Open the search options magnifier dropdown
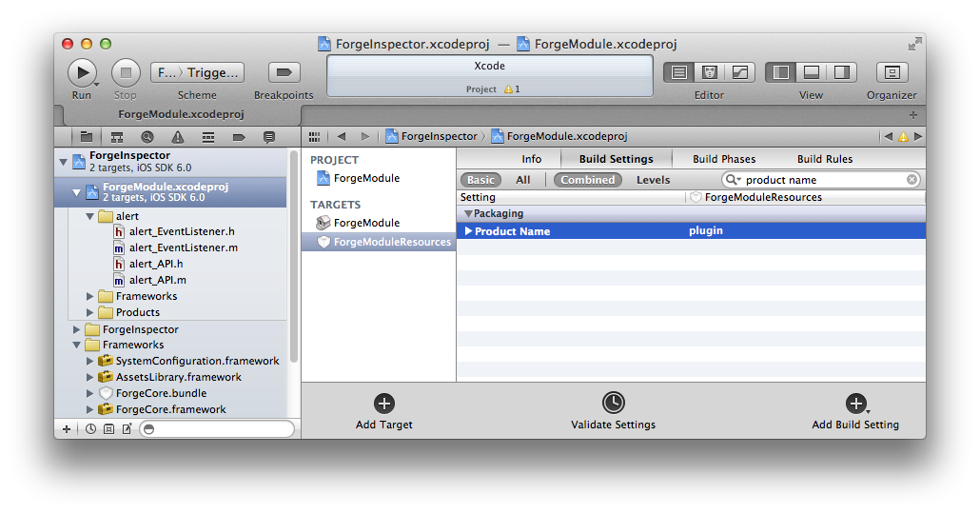Image resolution: width=980 pixels, height=514 pixels. pyautogui.click(x=733, y=180)
